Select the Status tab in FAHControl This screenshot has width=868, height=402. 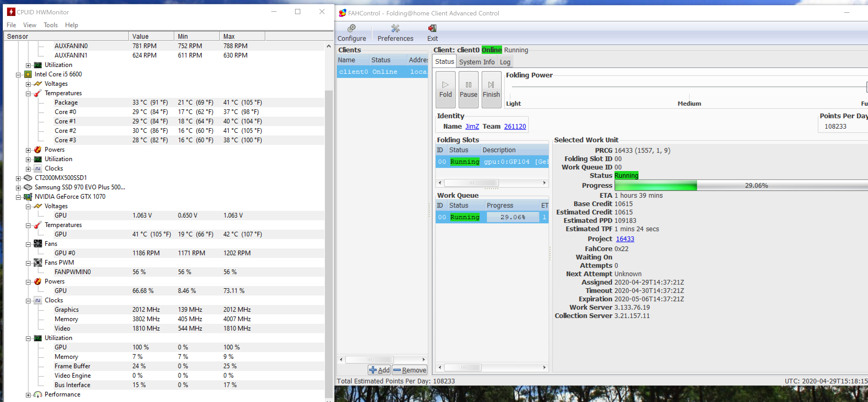coord(444,61)
